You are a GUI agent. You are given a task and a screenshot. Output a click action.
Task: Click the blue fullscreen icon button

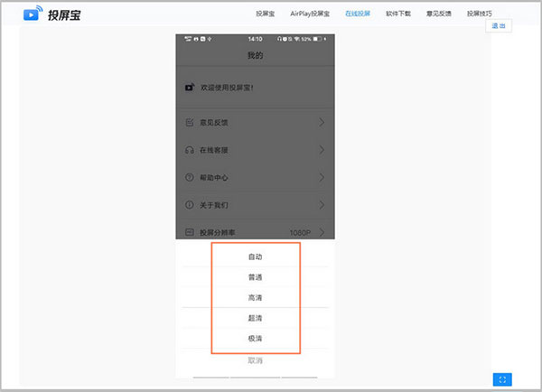click(x=502, y=379)
